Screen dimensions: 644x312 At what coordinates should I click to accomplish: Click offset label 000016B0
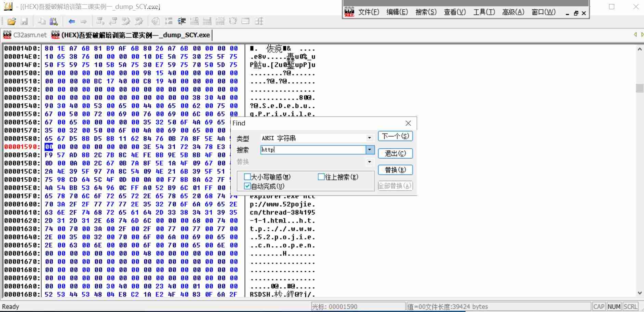click(x=22, y=294)
